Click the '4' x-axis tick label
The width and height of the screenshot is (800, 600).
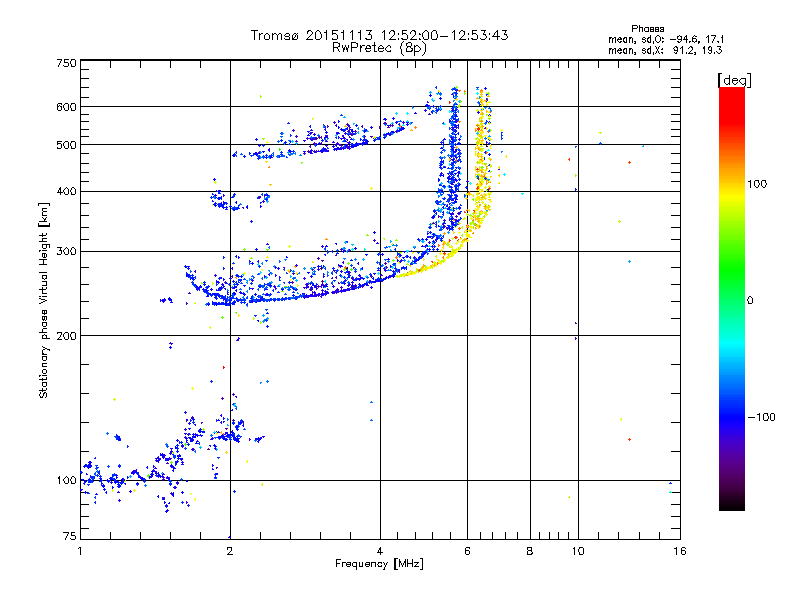pyautogui.click(x=380, y=551)
